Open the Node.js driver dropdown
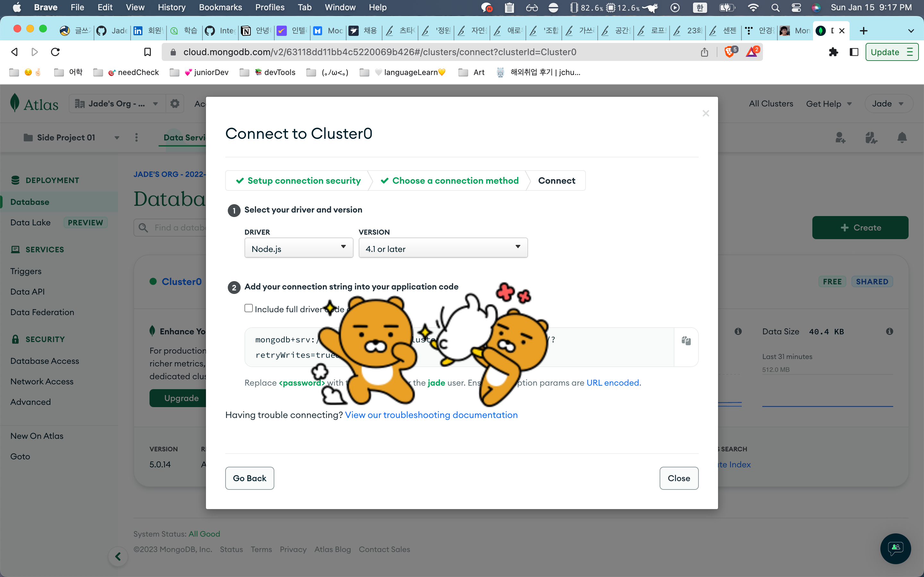Screen dimensions: 924x577 (x=299, y=248)
